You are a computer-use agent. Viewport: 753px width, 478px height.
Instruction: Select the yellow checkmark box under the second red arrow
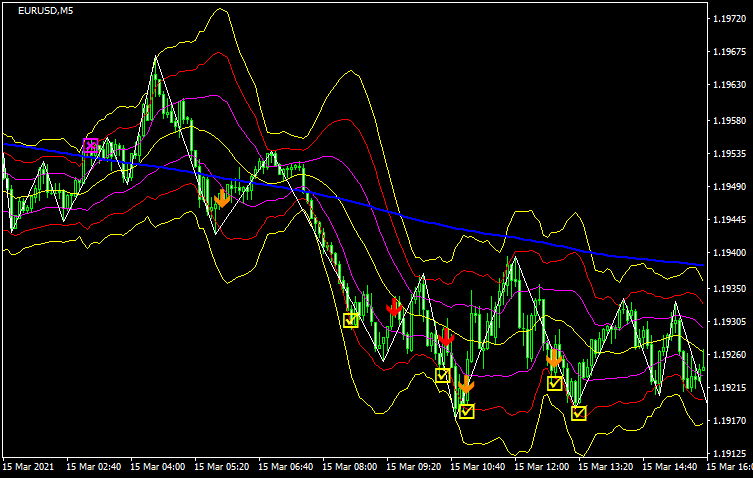tap(443, 375)
